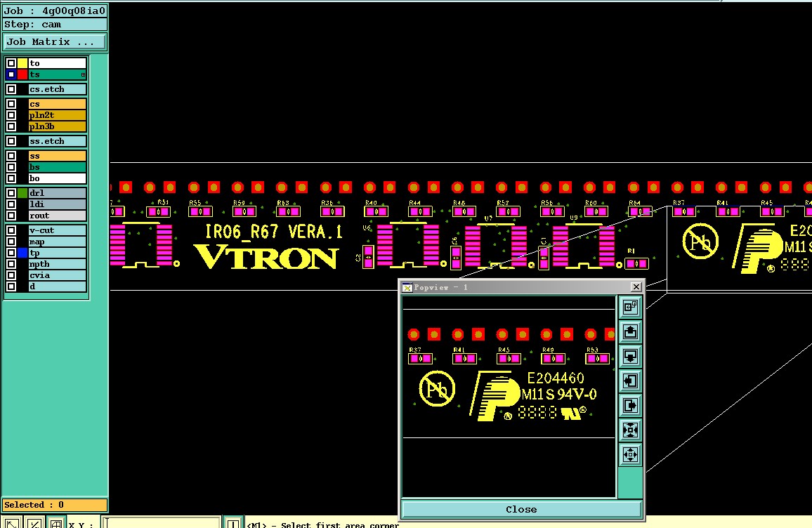Screen dimensions: 812x528
Task: Enable the mpth layer checkbox
Action: tap(11, 264)
